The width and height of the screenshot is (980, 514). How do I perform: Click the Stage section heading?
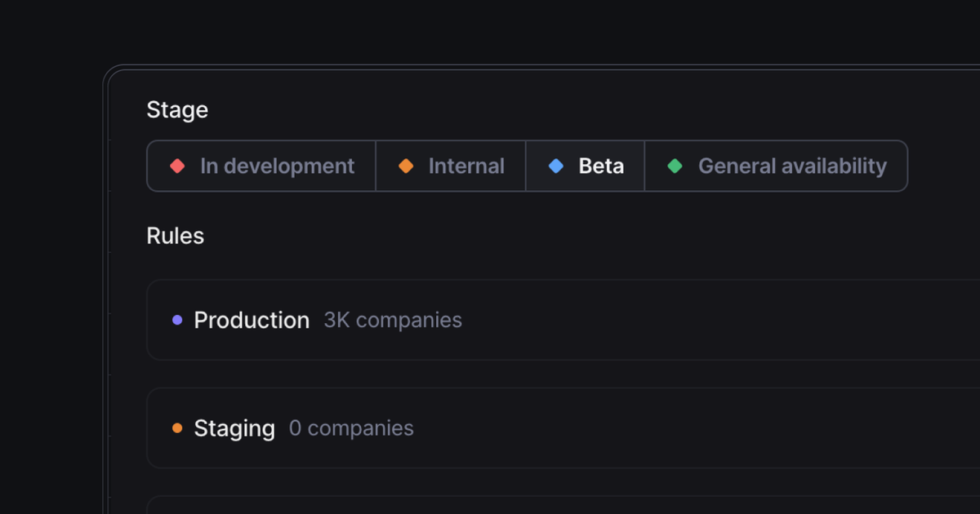[177, 110]
